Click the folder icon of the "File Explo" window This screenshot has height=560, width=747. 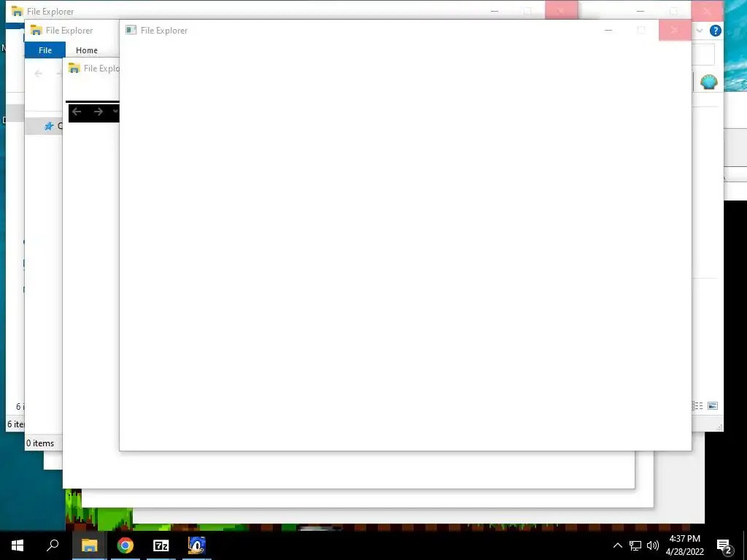pyautogui.click(x=74, y=68)
